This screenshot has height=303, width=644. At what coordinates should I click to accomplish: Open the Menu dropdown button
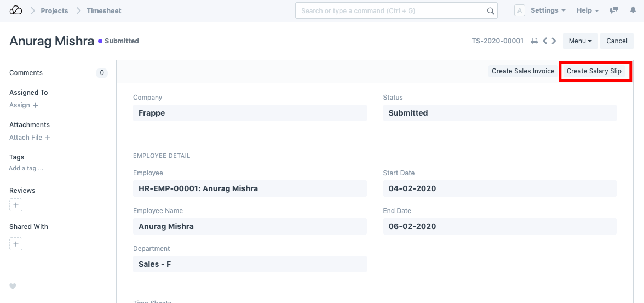coord(580,41)
